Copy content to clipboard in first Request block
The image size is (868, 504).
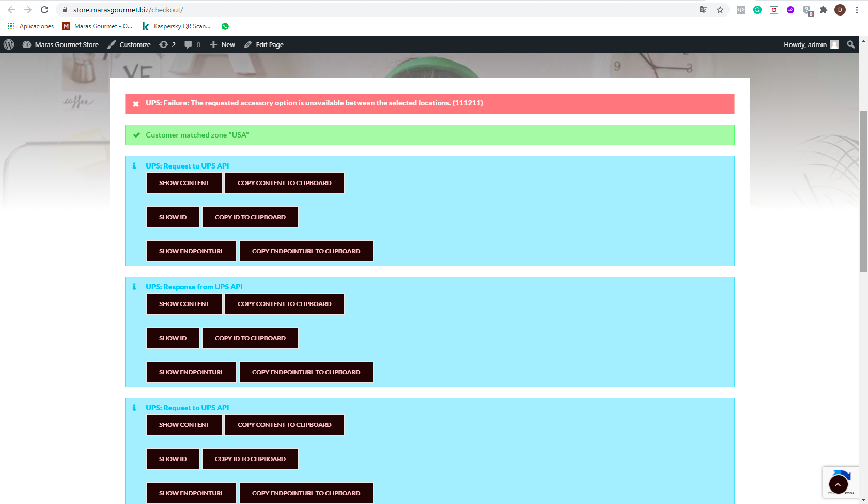285,183
